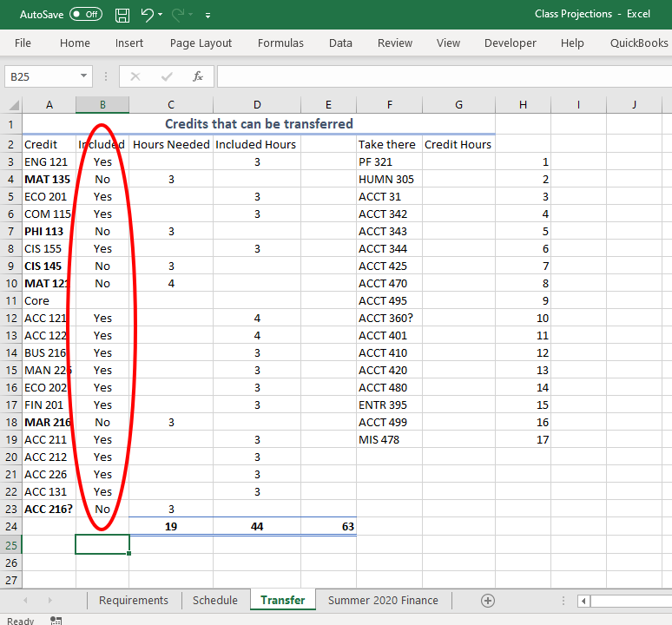Open the Formulas ribbon tab
Viewport: 672px width, 625px height.
tap(280, 43)
